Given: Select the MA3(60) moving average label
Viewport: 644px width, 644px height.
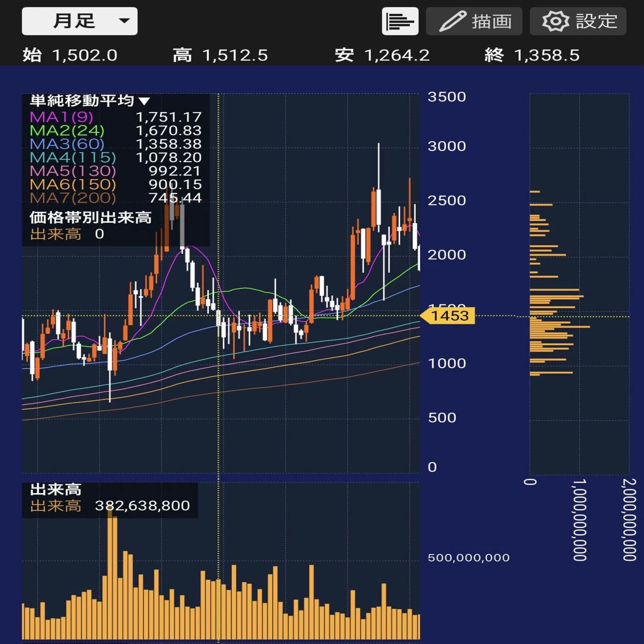Looking at the screenshot, I should pos(67,144).
